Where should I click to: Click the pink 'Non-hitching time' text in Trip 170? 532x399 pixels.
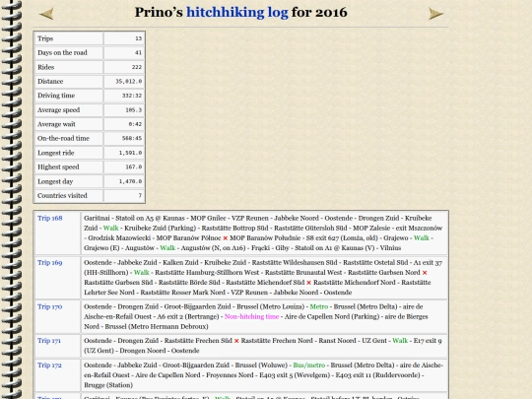[x=252, y=316]
